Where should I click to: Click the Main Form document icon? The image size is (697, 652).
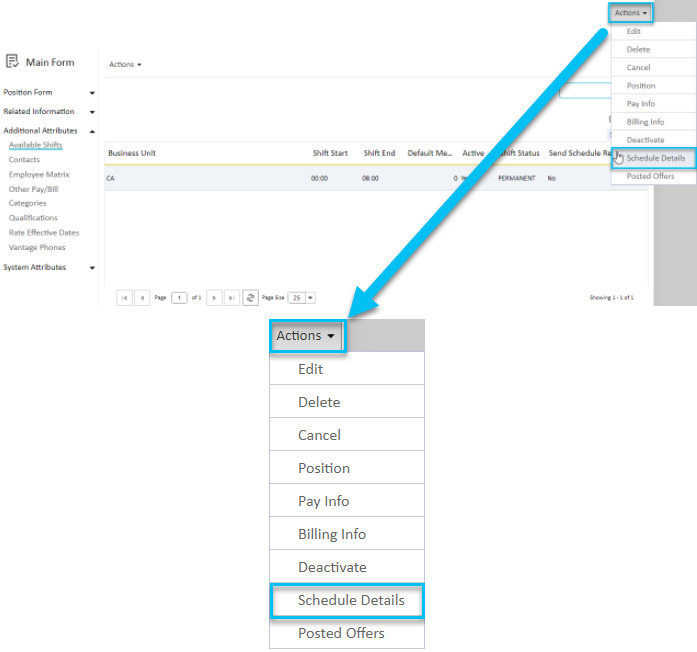(x=12, y=61)
